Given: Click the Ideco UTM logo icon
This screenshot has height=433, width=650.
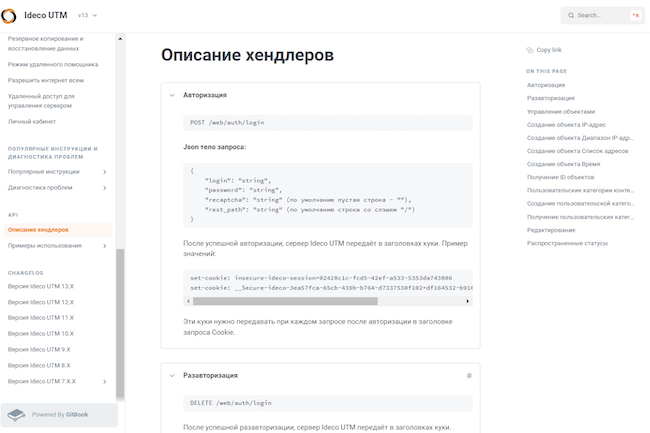Looking at the screenshot, I should point(9,16).
